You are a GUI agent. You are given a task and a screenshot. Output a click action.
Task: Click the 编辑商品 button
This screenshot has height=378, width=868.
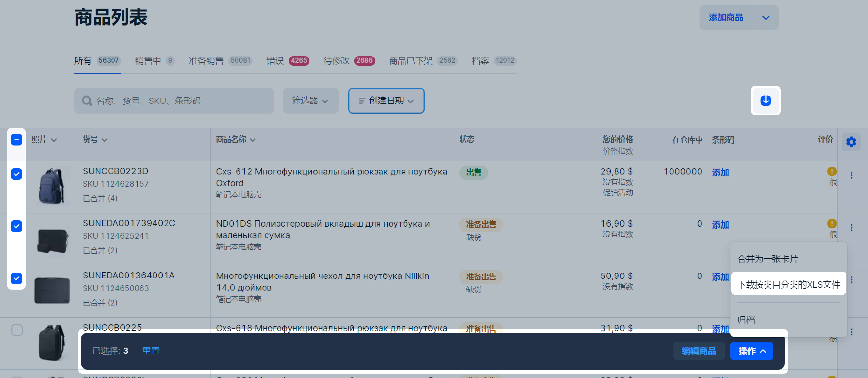(x=699, y=351)
